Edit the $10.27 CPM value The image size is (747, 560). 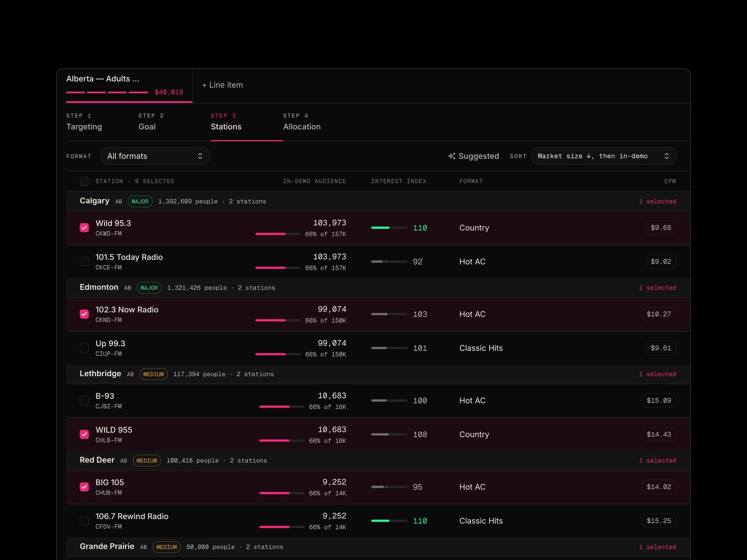point(659,314)
